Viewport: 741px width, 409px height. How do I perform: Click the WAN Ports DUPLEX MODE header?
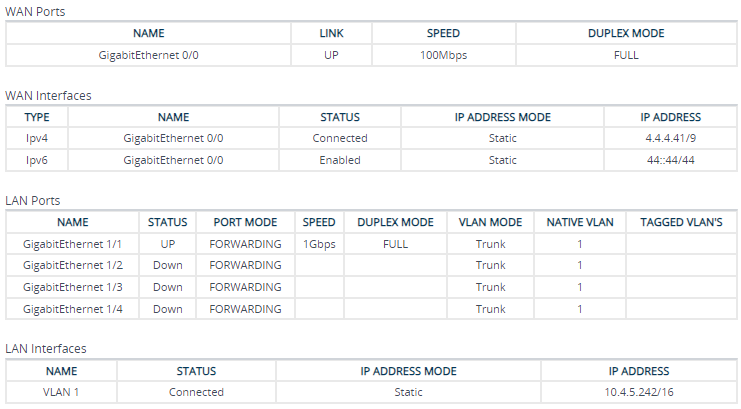point(626,33)
